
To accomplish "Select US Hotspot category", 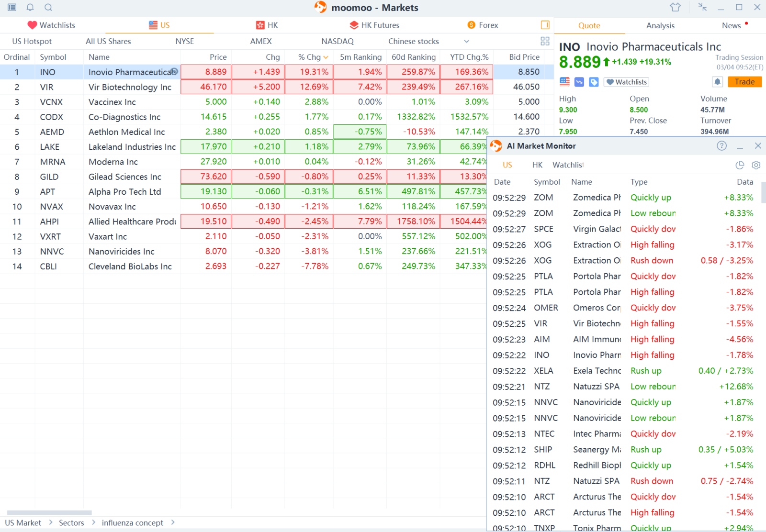I will 32,41.
